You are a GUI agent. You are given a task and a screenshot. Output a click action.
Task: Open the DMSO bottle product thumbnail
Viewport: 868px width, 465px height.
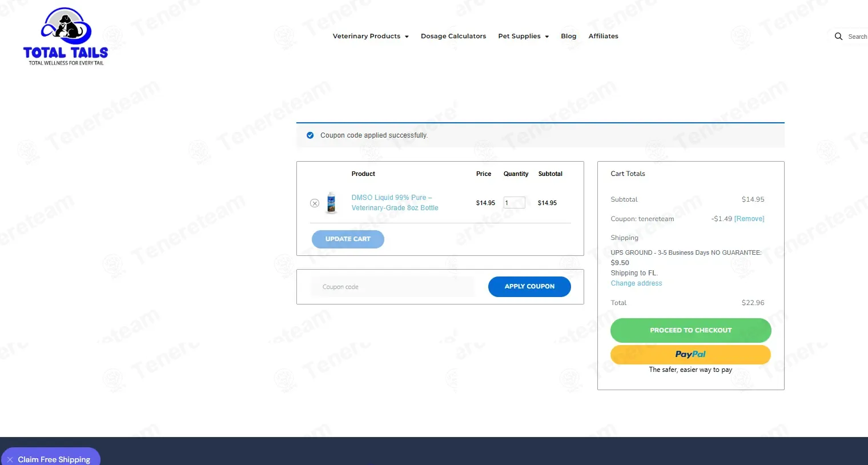(331, 203)
